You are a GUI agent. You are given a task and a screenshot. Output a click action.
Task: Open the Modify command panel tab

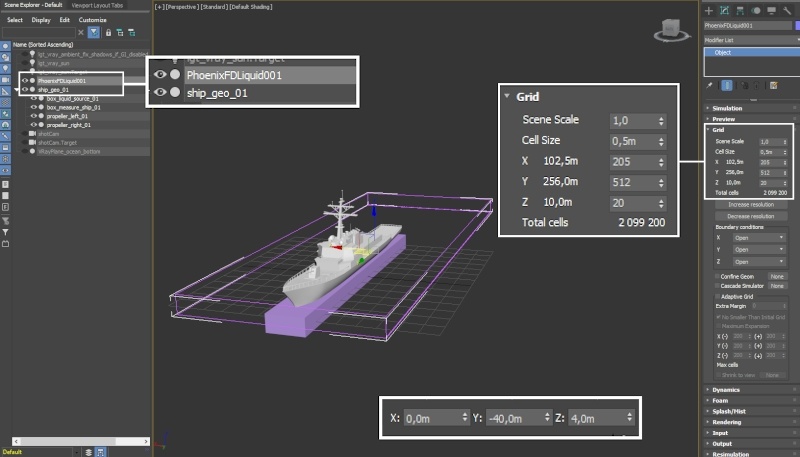click(724, 10)
